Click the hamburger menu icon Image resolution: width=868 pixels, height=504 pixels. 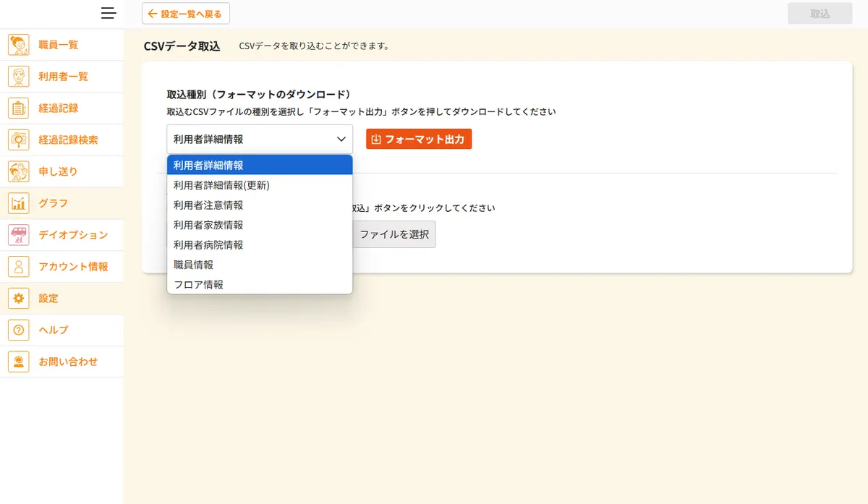click(x=109, y=13)
